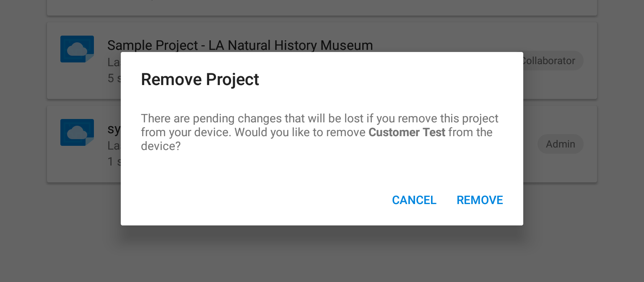Click the Remove Project dialog heading
644x282 pixels.
pyautogui.click(x=200, y=80)
